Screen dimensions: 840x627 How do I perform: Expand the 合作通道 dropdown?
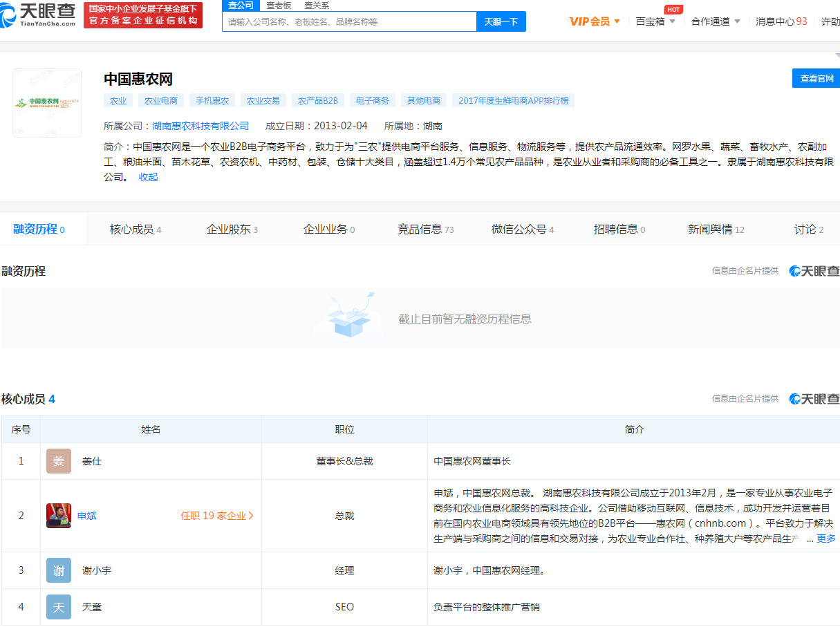pos(716,21)
